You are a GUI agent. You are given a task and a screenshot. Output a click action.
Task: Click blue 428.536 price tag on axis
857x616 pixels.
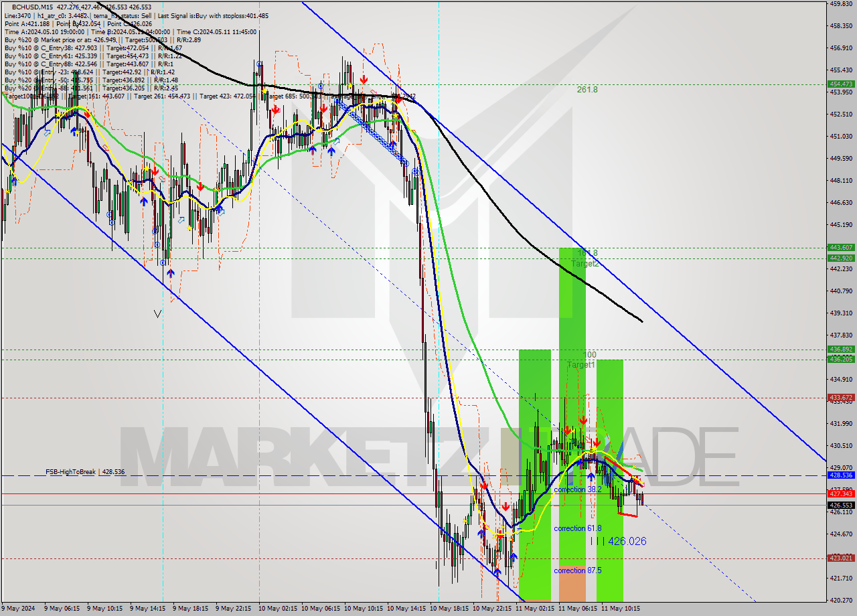[841, 475]
